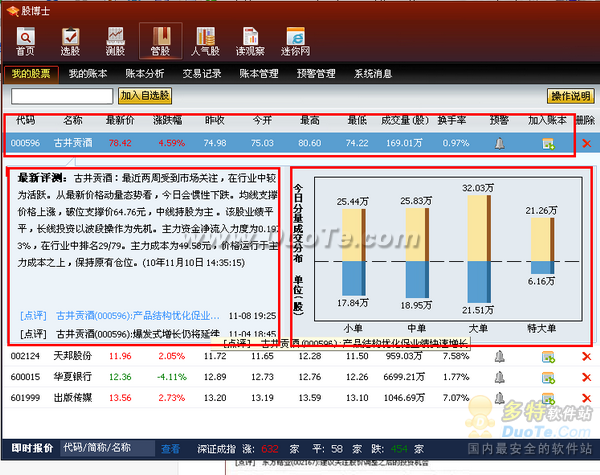Click the 7.58% turnover cell
Image resolution: width=600 pixels, height=475 pixels.
pos(456,356)
